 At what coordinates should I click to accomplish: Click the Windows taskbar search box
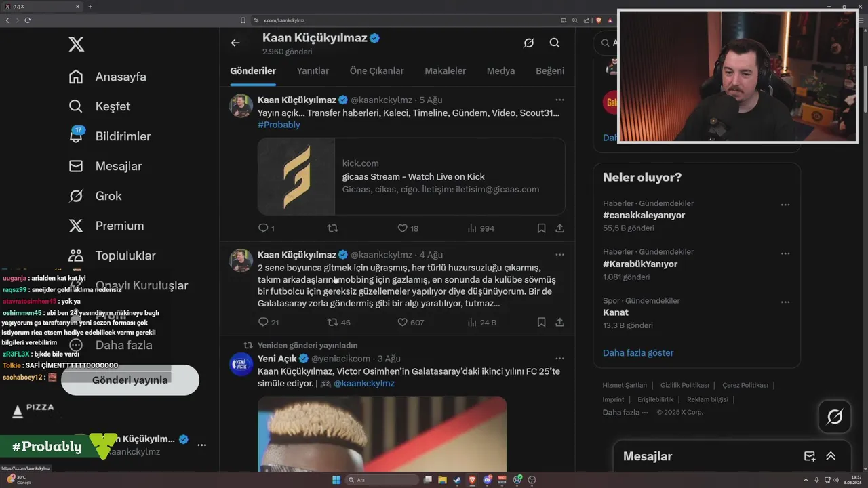(x=382, y=480)
